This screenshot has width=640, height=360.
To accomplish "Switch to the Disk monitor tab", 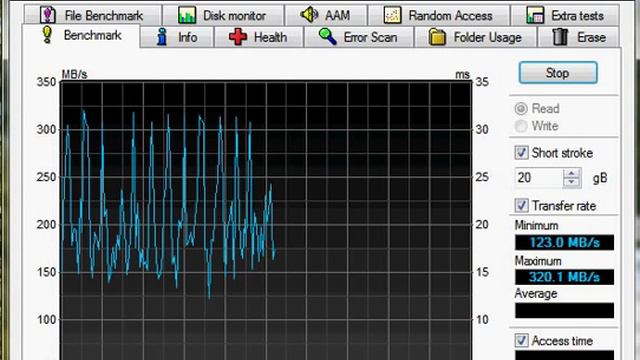I will click(x=223, y=16).
